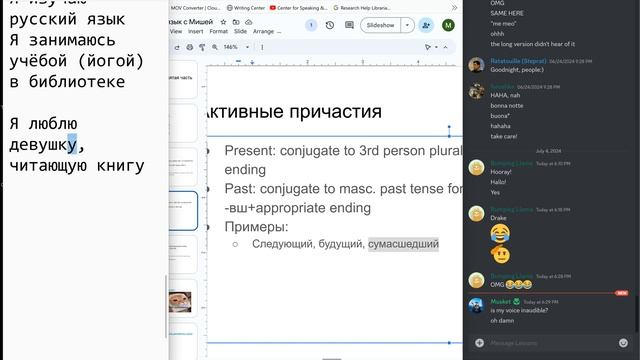Click the Print icon in Slides toolbar
The width and height of the screenshot is (640, 360).
189,47
